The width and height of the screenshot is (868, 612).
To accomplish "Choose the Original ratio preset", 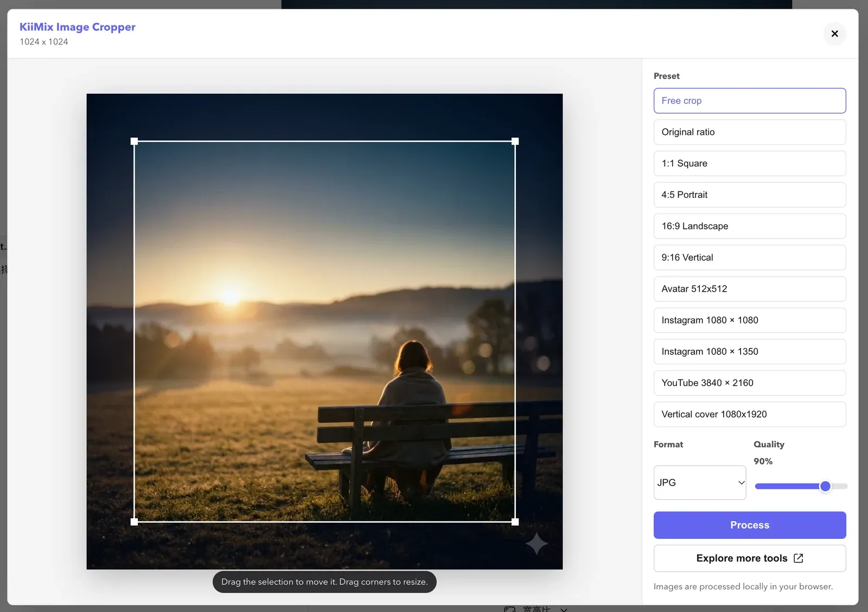I will [750, 132].
